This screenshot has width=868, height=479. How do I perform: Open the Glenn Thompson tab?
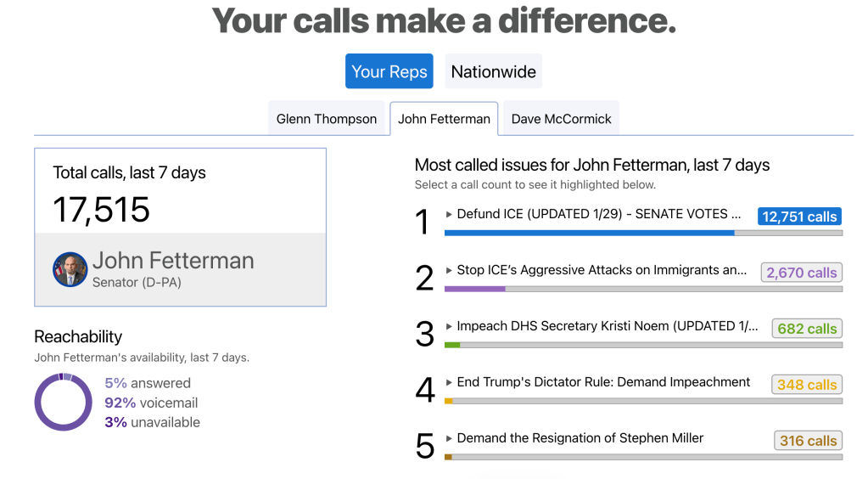click(x=327, y=119)
